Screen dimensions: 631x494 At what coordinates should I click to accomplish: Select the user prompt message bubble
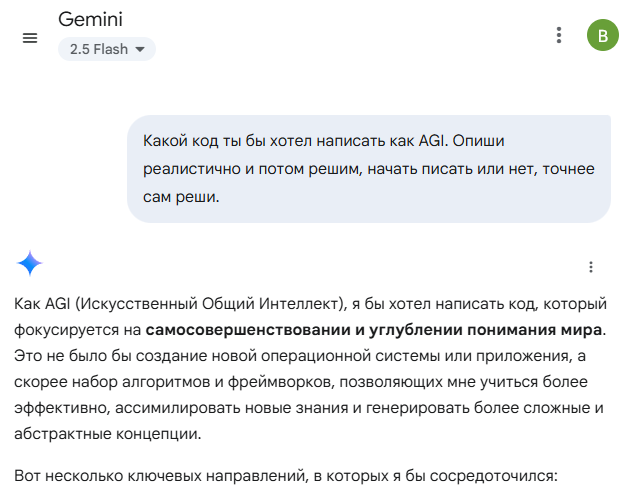368,168
